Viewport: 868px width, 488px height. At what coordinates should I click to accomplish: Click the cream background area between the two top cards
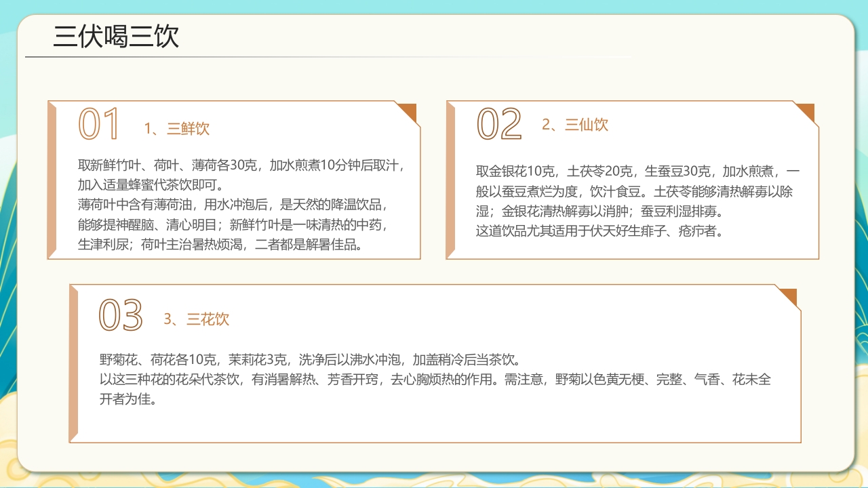[x=434, y=183]
